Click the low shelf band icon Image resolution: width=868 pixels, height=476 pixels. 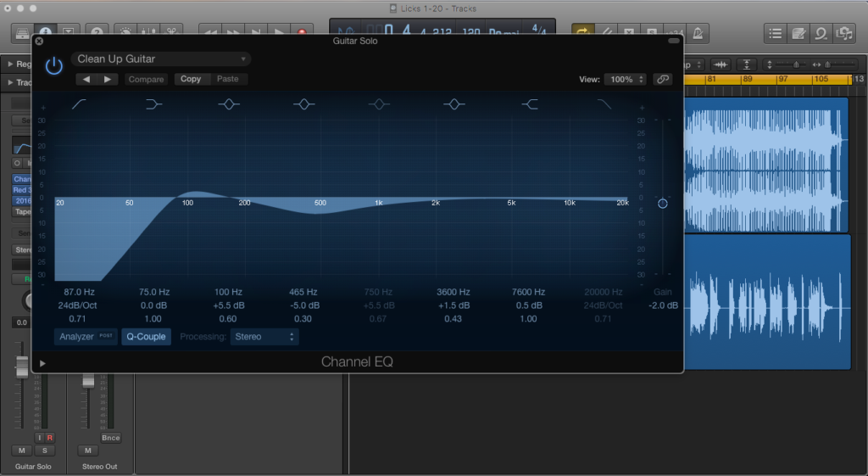(153, 104)
